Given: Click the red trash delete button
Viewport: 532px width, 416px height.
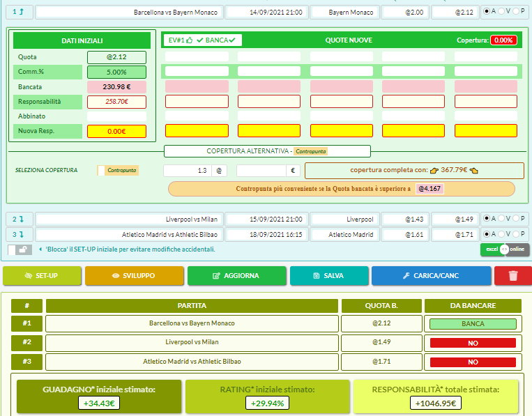Looking at the screenshot, I should pos(513,276).
